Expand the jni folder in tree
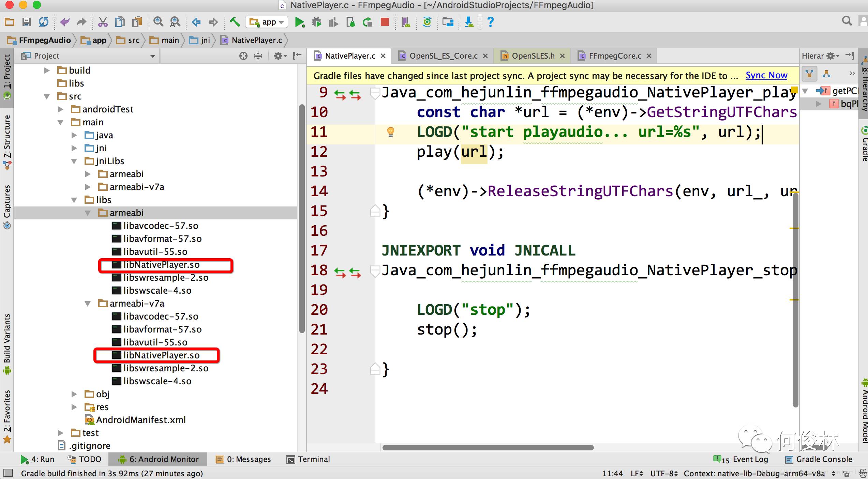868x479 pixels. click(74, 148)
